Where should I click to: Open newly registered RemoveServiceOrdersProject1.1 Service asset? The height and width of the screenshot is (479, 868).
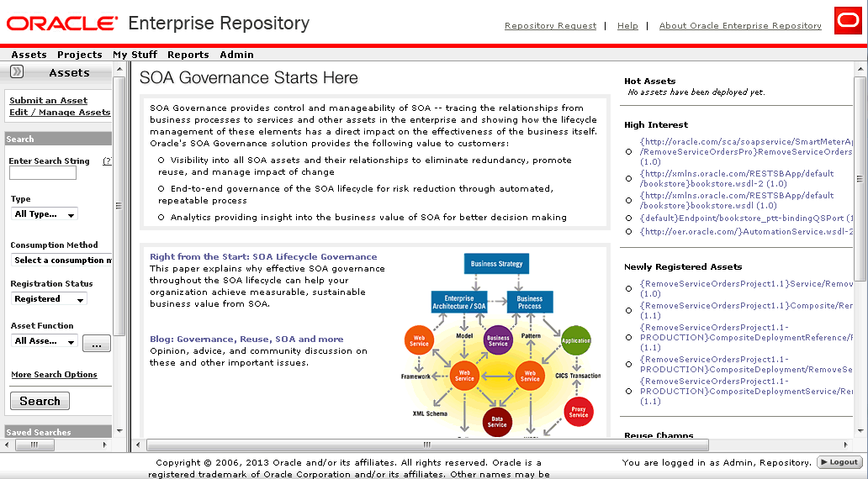[x=746, y=289]
